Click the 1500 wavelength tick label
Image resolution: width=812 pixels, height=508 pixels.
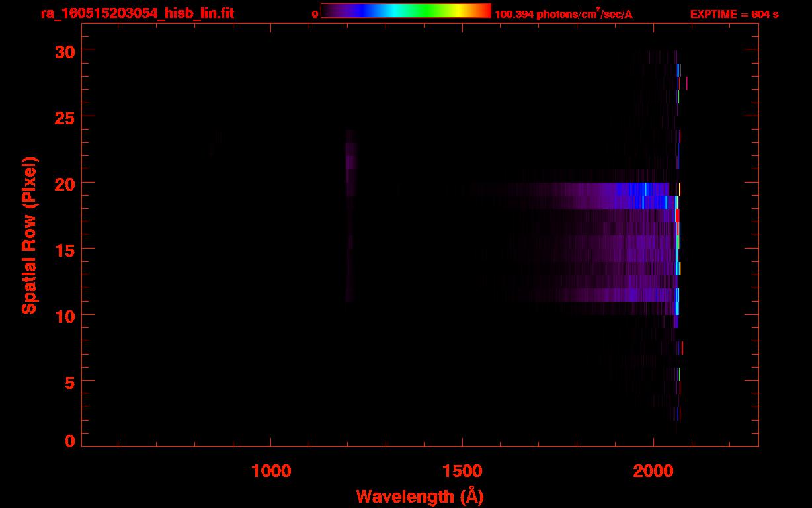click(462, 472)
